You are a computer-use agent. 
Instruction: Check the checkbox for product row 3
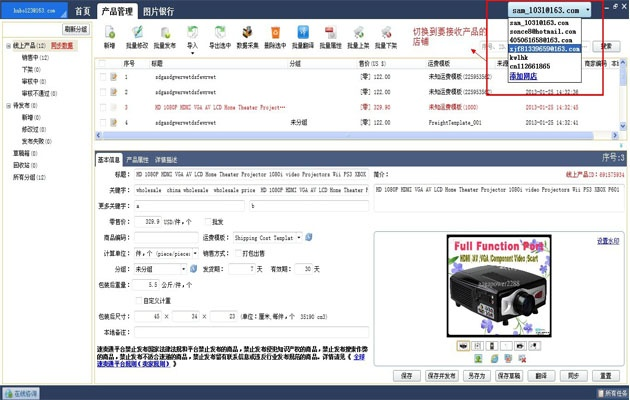pyautogui.click(x=103, y=107)
